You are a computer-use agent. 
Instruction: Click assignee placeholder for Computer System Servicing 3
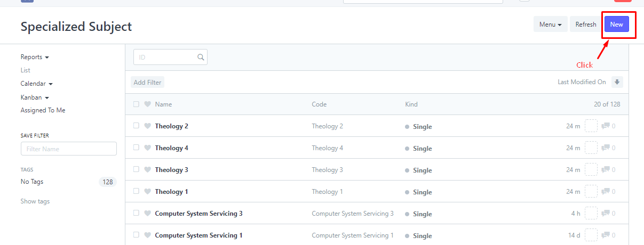pyautogui.click(x=591, y=214)
